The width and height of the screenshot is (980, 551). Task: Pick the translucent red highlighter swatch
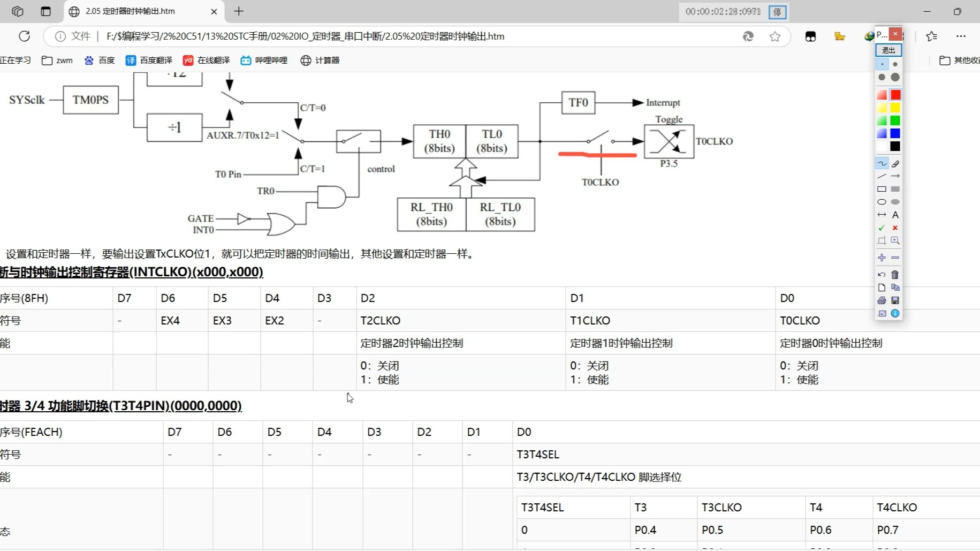pos(882,95)
